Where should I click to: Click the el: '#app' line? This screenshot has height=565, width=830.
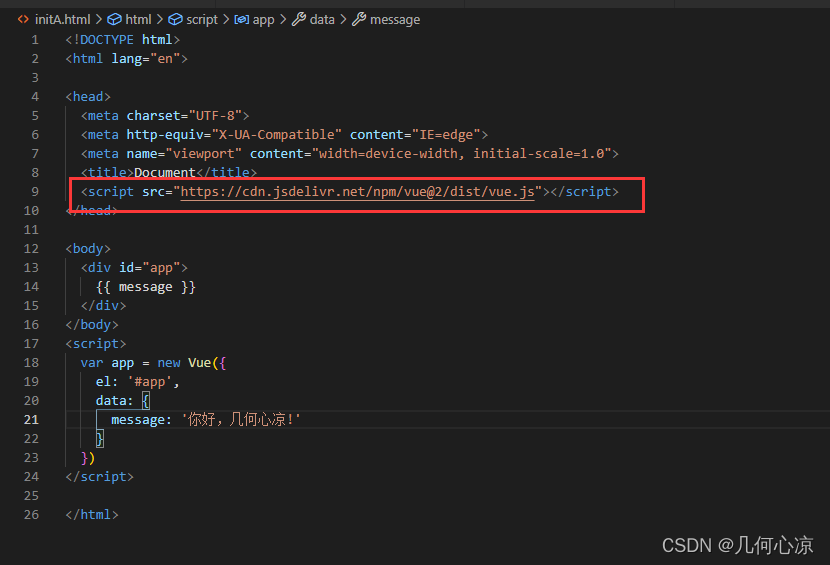pyautogui.click(x=138, y=382)
